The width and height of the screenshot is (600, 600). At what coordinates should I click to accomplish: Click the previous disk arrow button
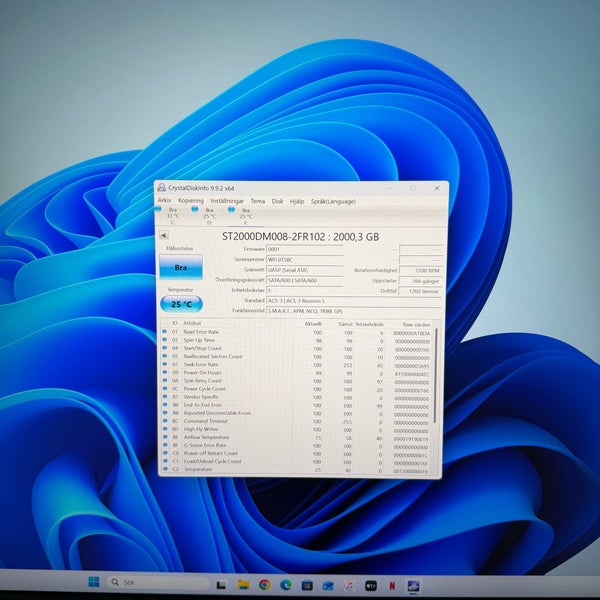point(164,235)
